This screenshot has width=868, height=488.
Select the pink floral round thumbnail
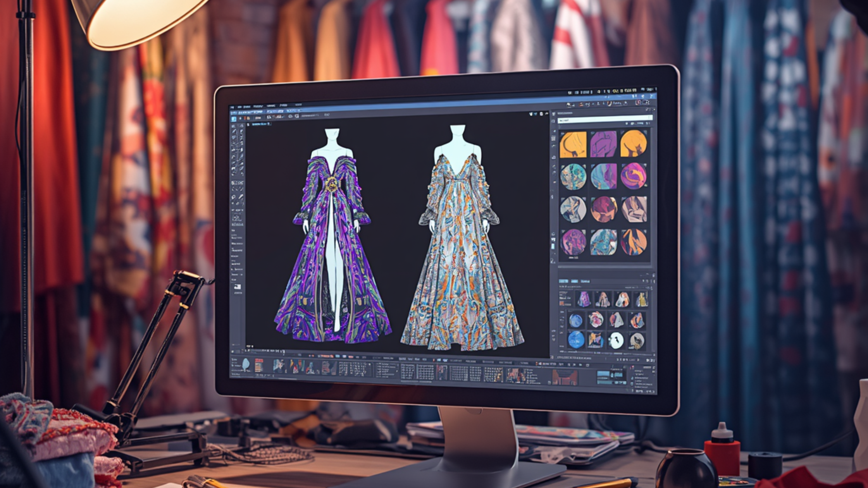tap(596, 320)
